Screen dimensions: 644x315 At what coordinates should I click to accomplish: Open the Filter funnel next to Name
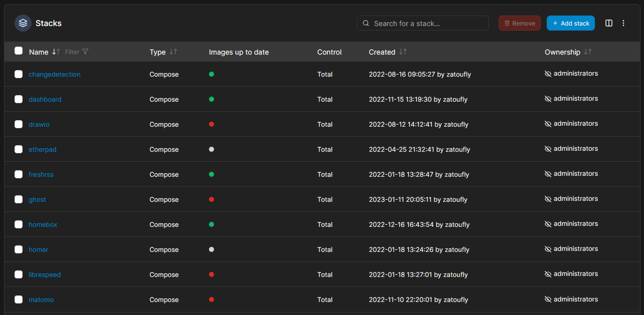click(85, 52)
